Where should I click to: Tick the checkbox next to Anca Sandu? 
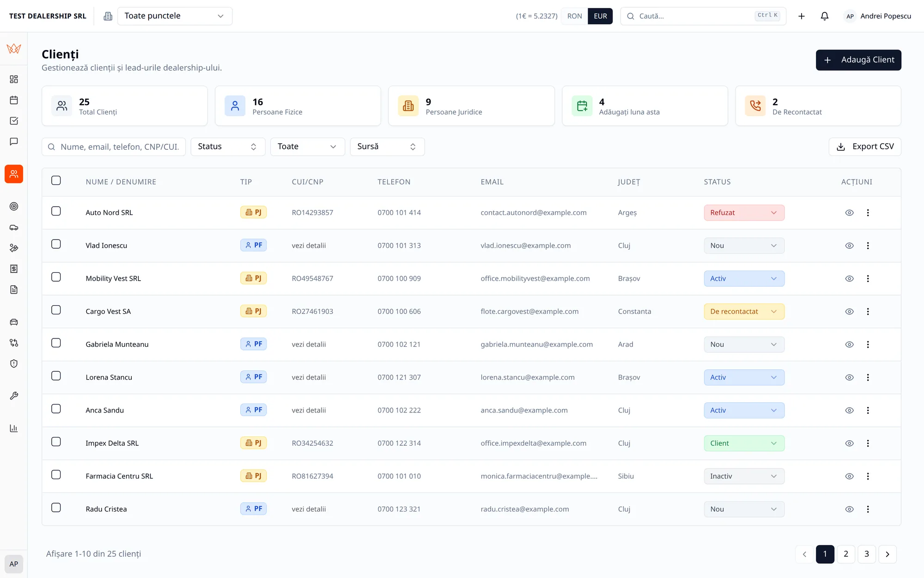[x=56, y=409]
